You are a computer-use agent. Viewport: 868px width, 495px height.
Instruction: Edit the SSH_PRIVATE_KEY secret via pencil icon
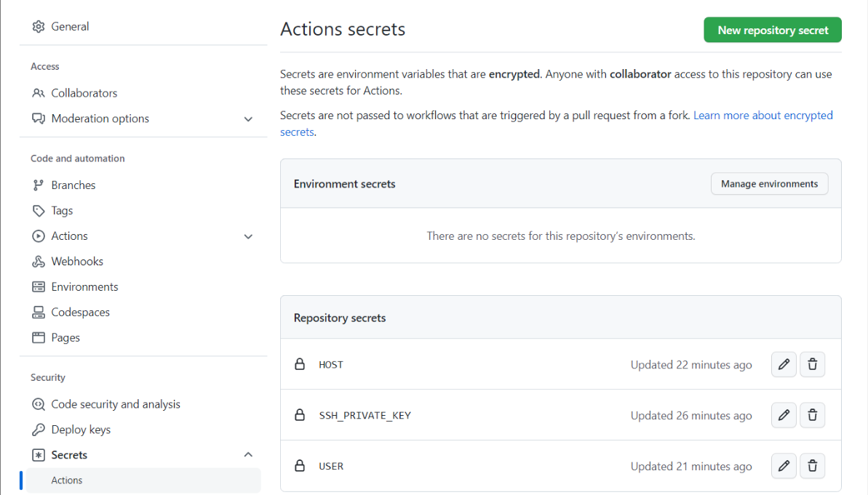[784, 416]
